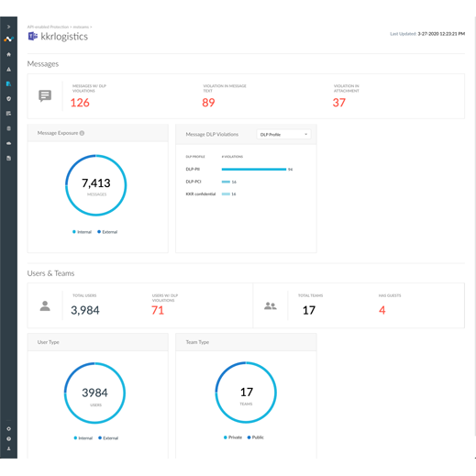Image resolution: width=476 pixels, height=476 pixels.
Task: Click the 17 teams donut chart
Action: (246, 393)
